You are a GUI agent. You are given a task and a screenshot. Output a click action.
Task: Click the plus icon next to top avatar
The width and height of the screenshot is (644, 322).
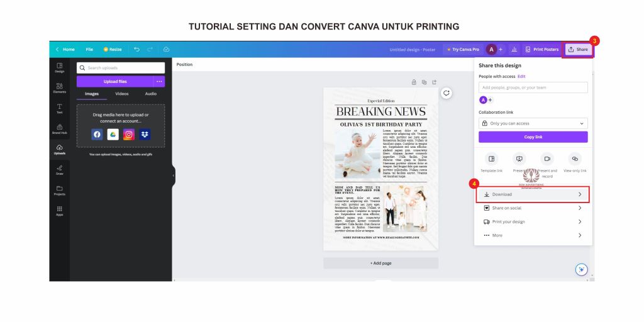point(501,49)
